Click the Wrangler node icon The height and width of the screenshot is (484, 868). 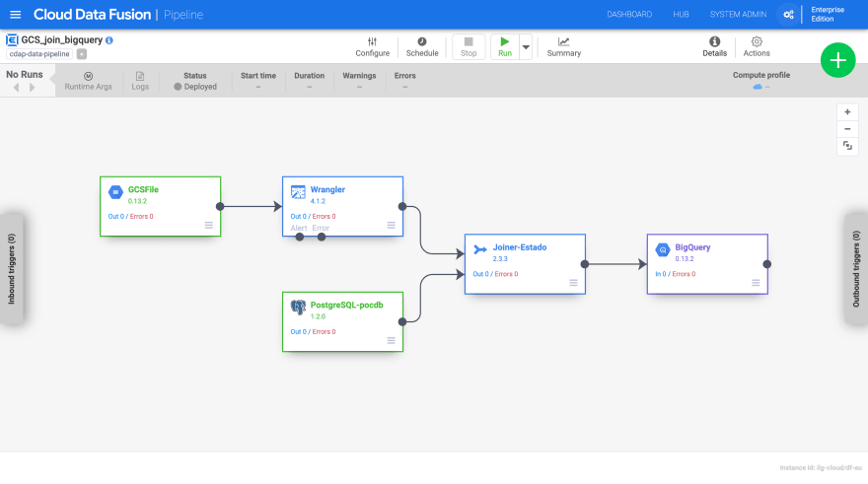[x=298, y=192]
